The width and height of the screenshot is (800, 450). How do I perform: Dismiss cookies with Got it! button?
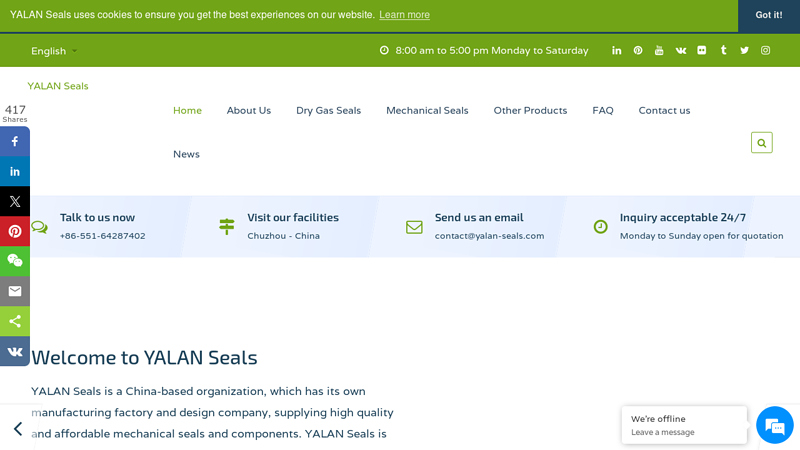pyautogui.click(x=769, y=15)
